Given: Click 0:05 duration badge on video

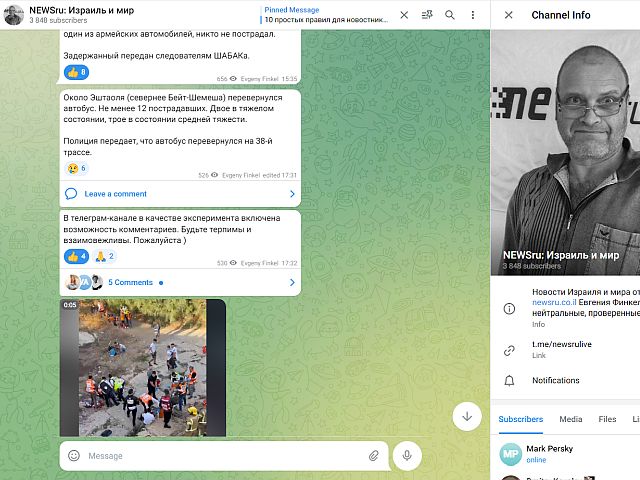Looking at the screenshot, I should coord(70,305).
